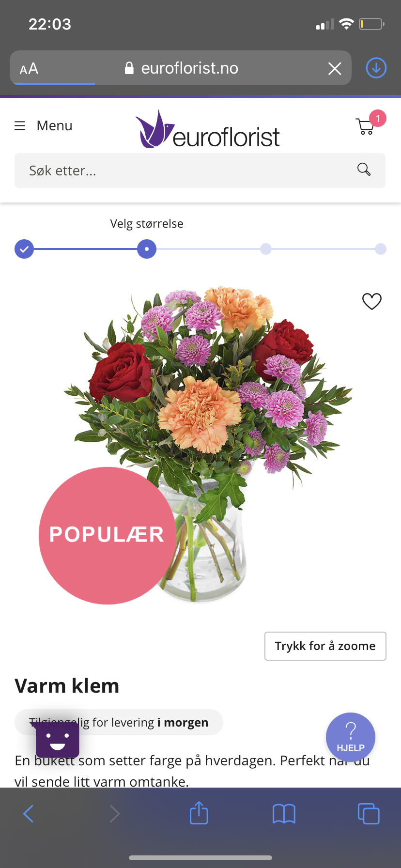
Task: Click the Euroflorist logo
Action: click(207, 129)
